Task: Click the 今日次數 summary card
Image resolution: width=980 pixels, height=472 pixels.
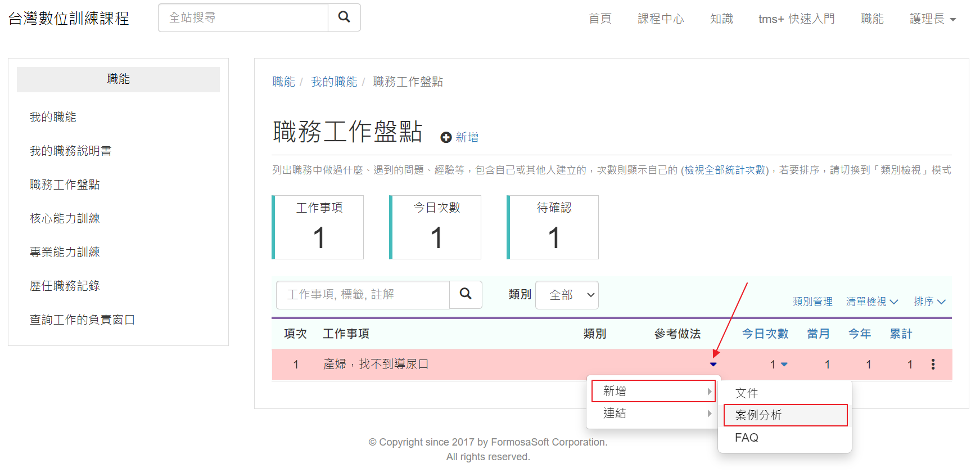Action: point(435,227)
